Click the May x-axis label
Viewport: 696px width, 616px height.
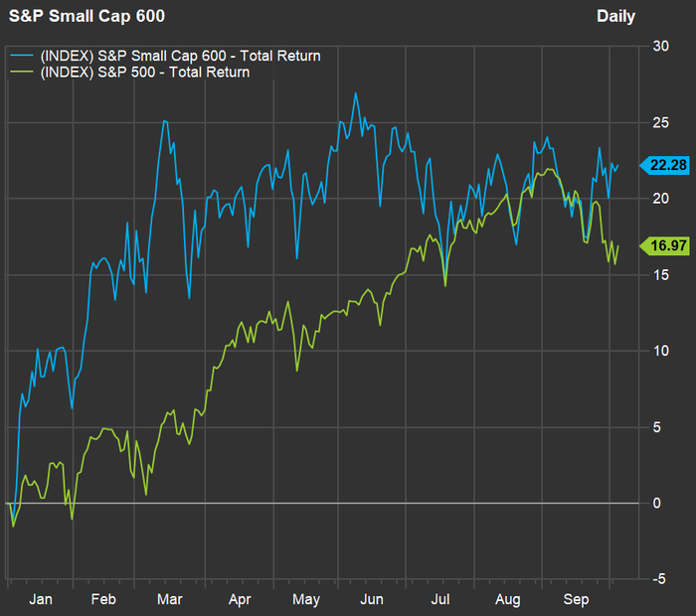pyautogui.click(x=306, y=600)
